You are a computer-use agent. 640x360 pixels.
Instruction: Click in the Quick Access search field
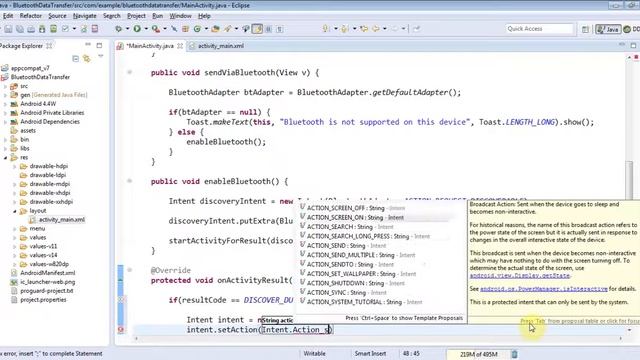[539, 29]
